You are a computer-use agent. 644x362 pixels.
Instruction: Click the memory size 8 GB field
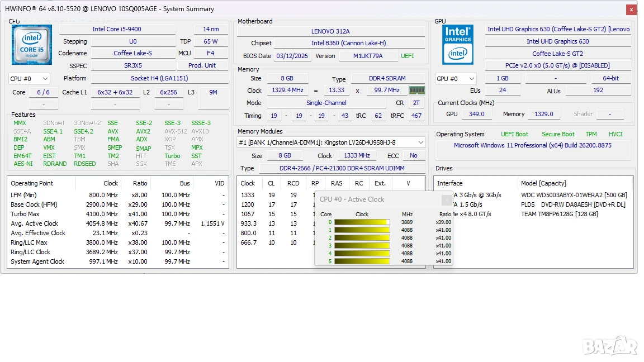[287, 78]
